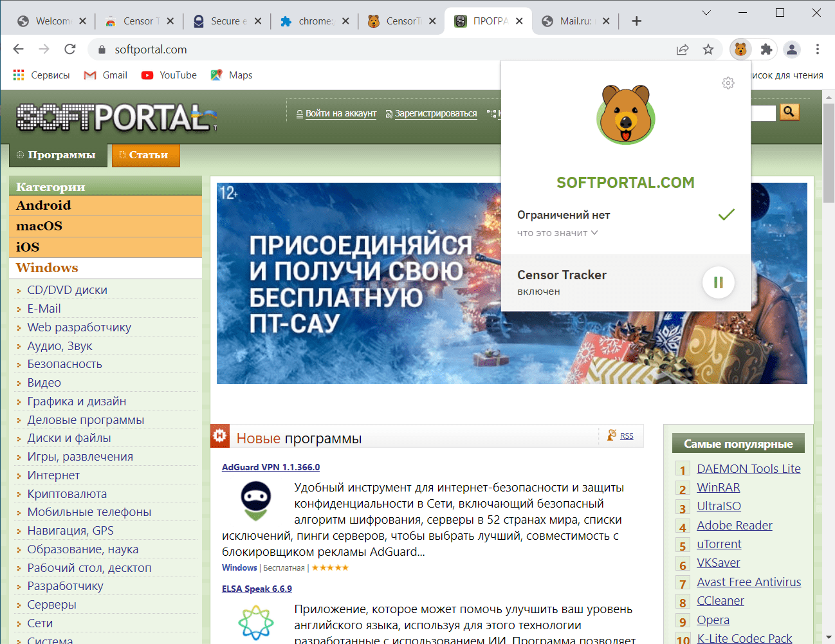Click the AdGuard VPN program icon
The image size is (835, 644).
tap(255, 501)
